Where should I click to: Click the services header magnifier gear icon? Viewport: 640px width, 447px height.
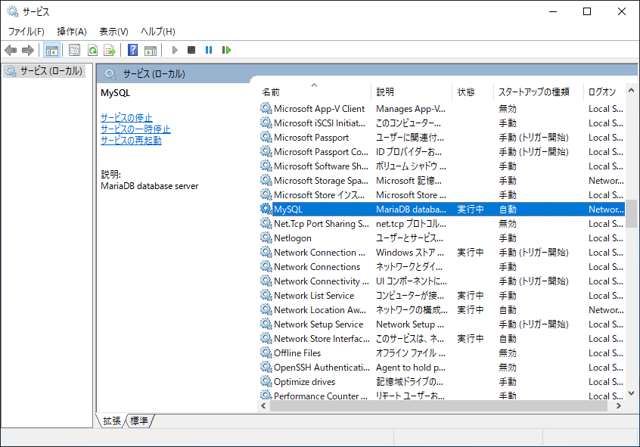pos(110,74)
